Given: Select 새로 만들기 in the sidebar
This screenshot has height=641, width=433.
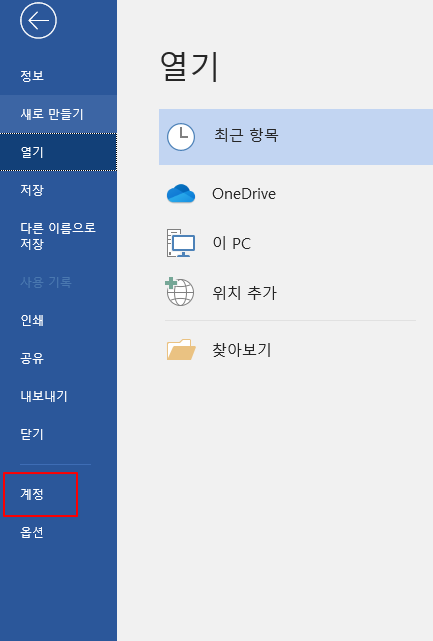Looking at the screenshot, I should [58, 114].
